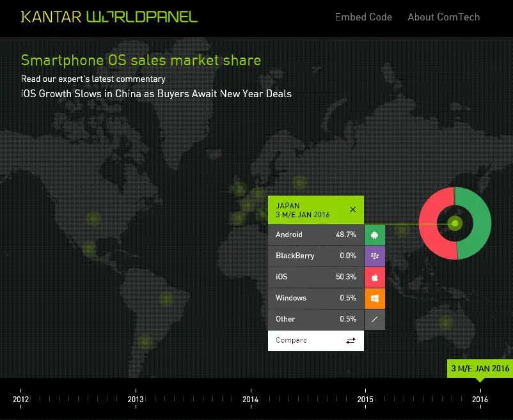513x420 pixels.
Task: Jump to 2014 on the timeline
Action: [x=251, y=399]
